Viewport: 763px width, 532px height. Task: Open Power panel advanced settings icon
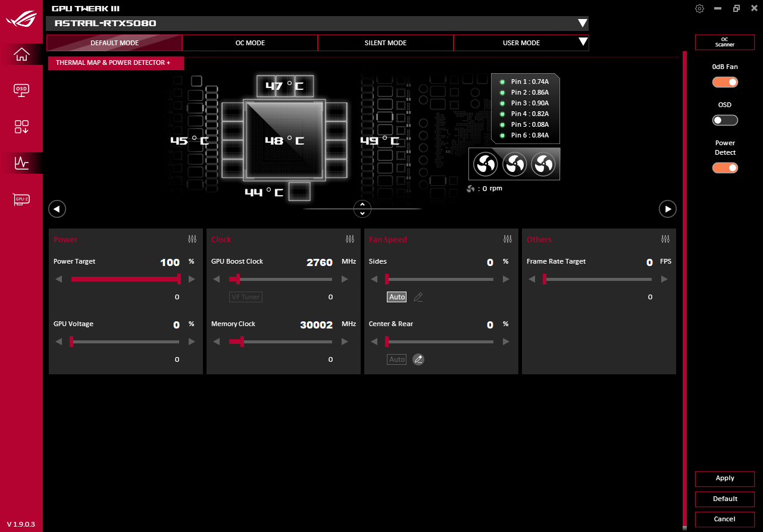pos(192,239)
